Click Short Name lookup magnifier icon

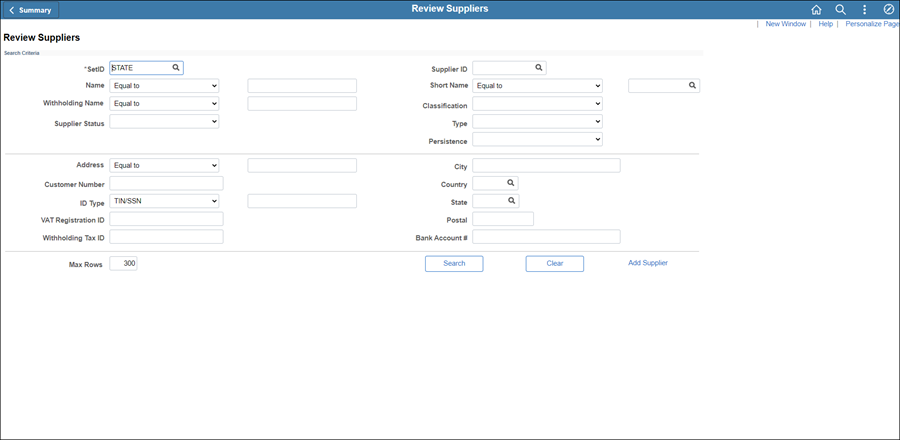(691, 86)
